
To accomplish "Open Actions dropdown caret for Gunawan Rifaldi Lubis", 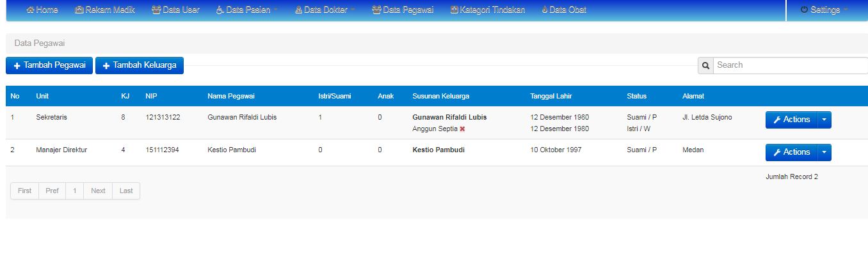I will pos(824,120).
